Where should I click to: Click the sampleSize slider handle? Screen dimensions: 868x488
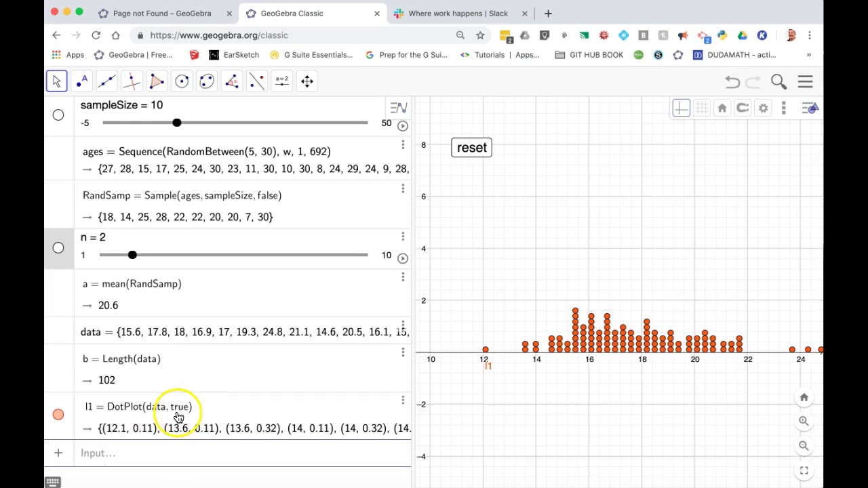point(177,123)
